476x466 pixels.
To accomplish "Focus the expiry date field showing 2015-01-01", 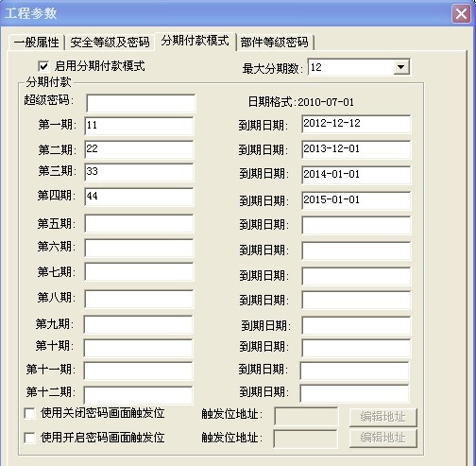I will pyautogui.click(x=356, y=200).
